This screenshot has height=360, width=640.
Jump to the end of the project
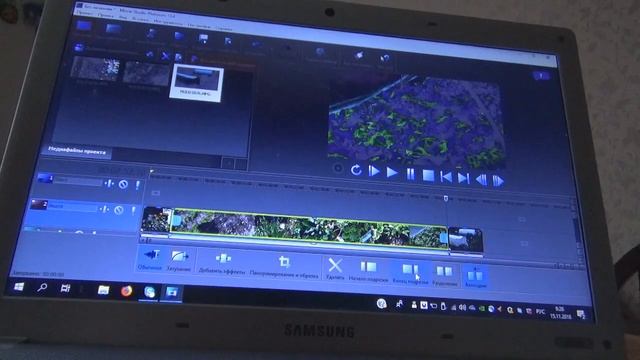point(464,178)
